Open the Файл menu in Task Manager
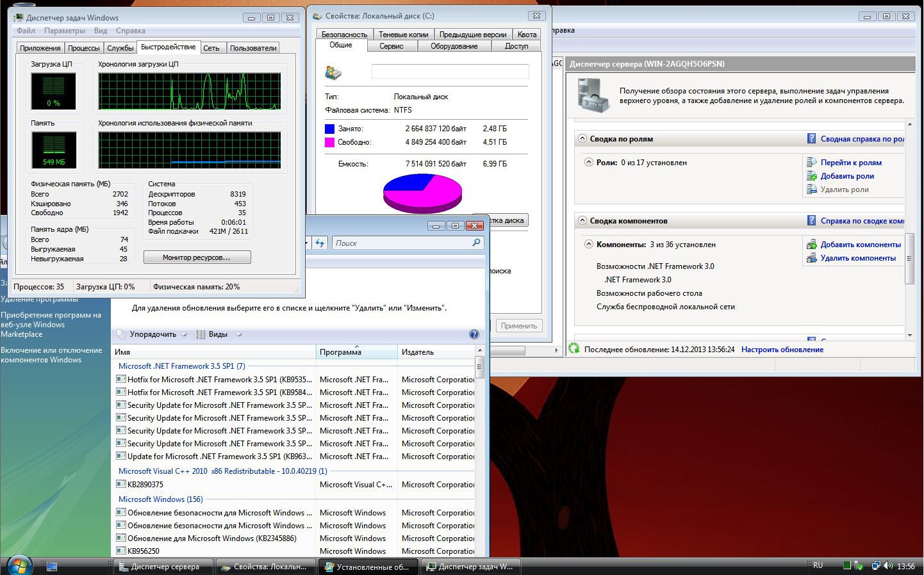 click(26, 31)
